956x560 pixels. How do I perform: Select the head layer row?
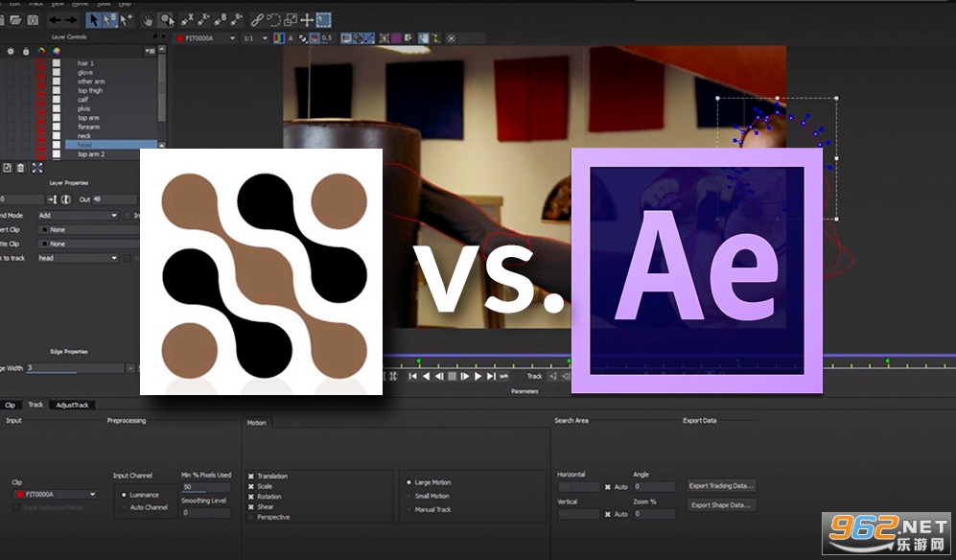[x=111, y=145]
